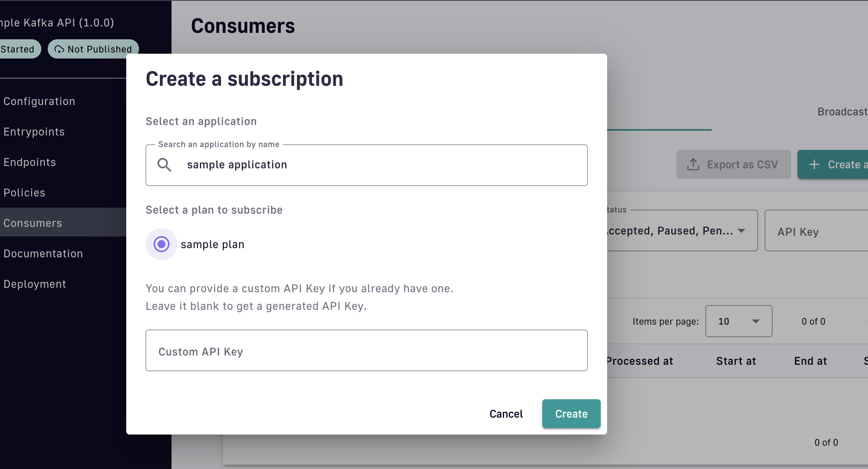Open the Items per page dropdown

[739, 321]
